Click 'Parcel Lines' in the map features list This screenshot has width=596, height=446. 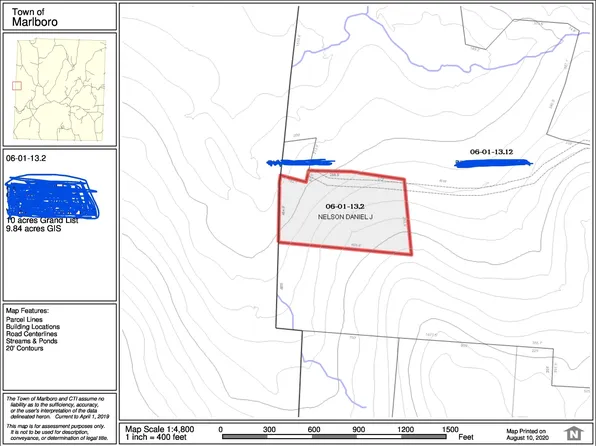24,319
